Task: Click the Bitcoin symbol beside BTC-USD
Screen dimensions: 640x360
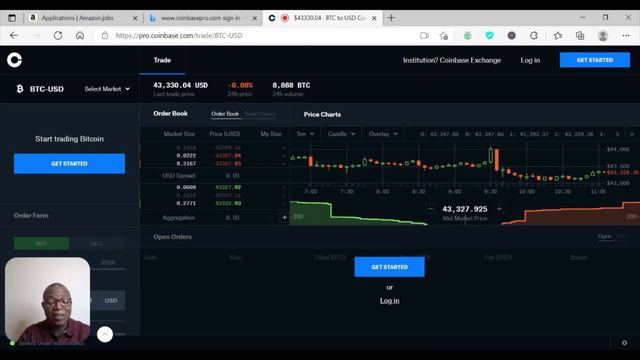Action: [x=20, y=89]
